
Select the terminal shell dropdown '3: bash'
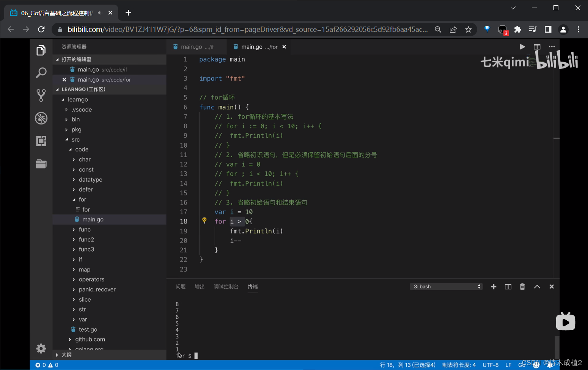click(447, 287)
